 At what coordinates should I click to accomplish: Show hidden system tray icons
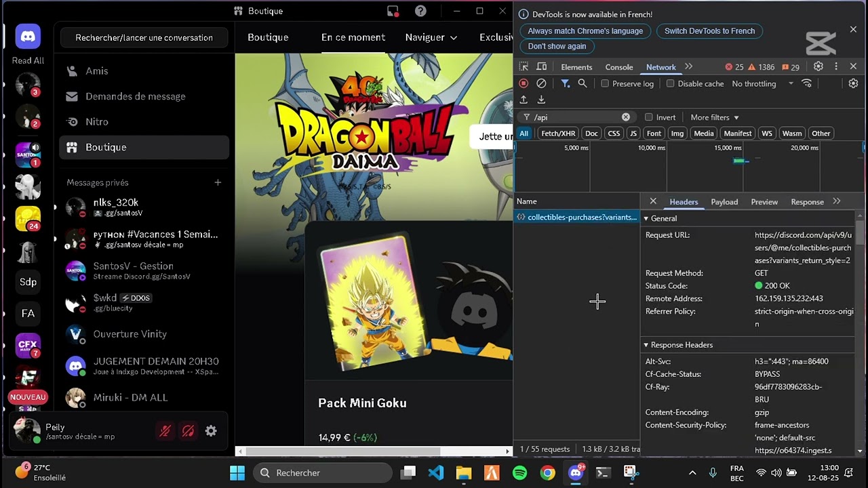click(692, 473)
